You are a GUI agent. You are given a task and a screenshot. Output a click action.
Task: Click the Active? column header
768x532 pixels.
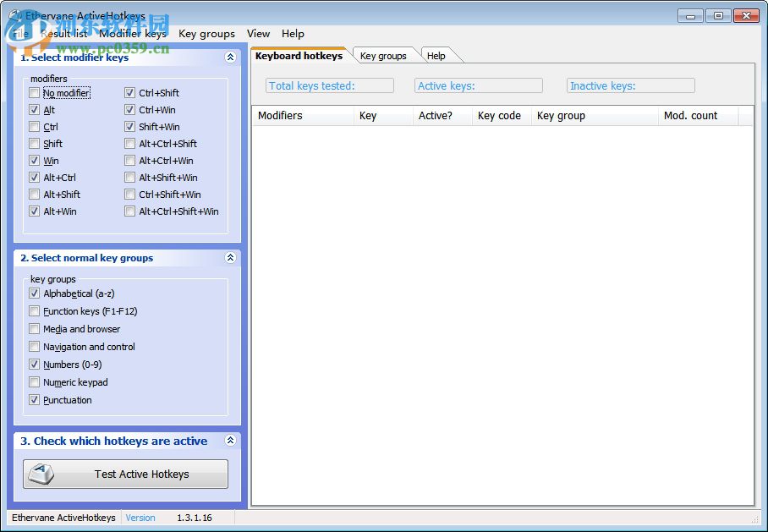pos(441,116)
